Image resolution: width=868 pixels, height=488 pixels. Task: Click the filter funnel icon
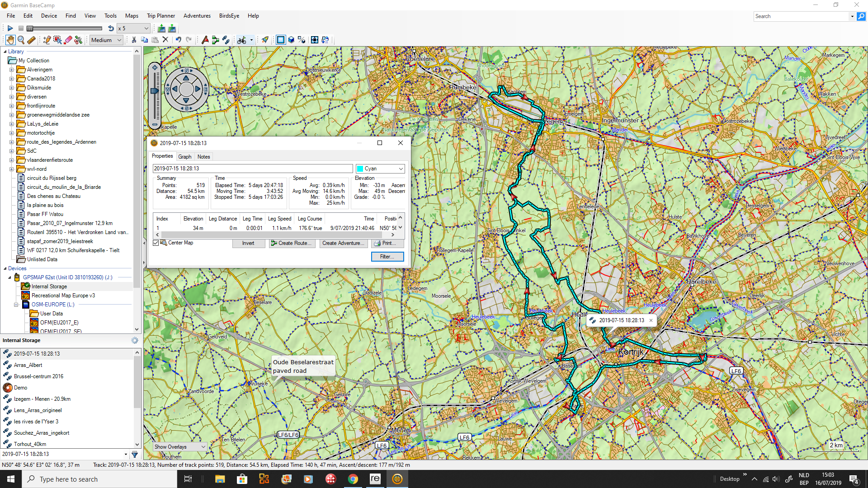(134, 454)
